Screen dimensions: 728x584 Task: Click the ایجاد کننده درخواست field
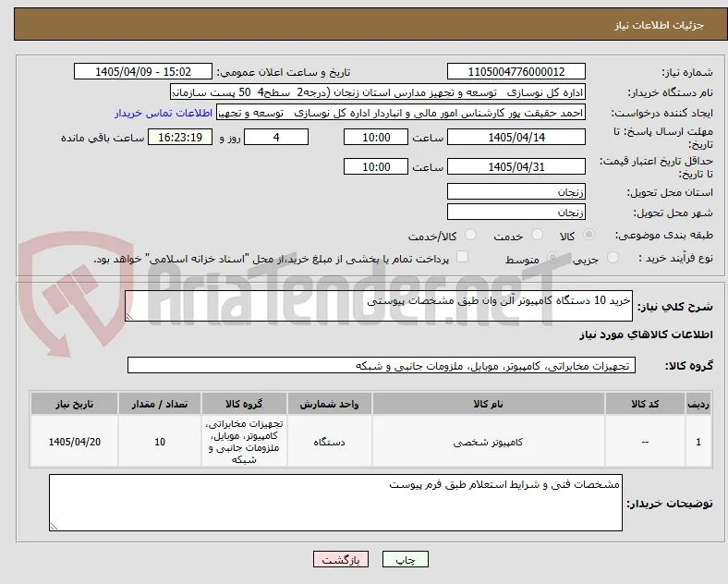(x=401, y=113)
